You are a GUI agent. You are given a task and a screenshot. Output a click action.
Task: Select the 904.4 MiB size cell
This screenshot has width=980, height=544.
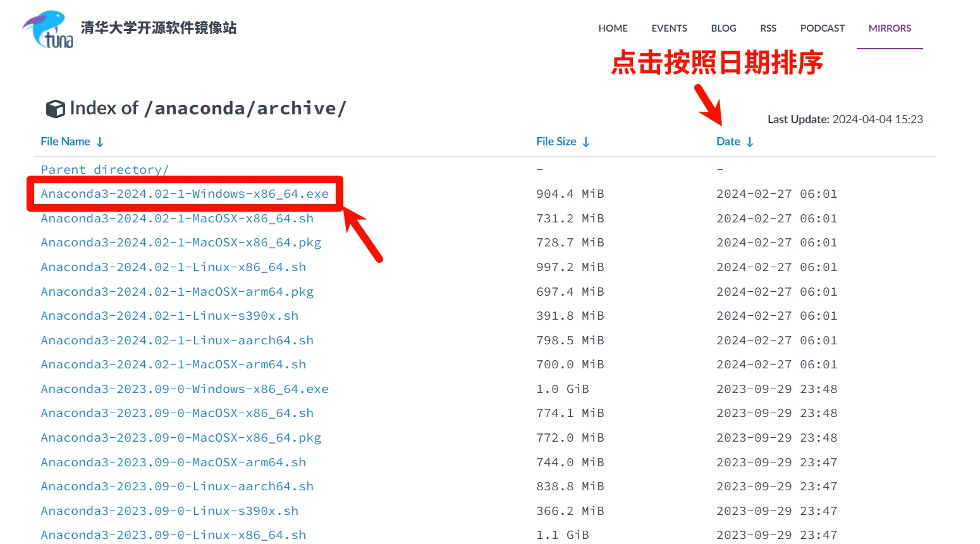570,194
